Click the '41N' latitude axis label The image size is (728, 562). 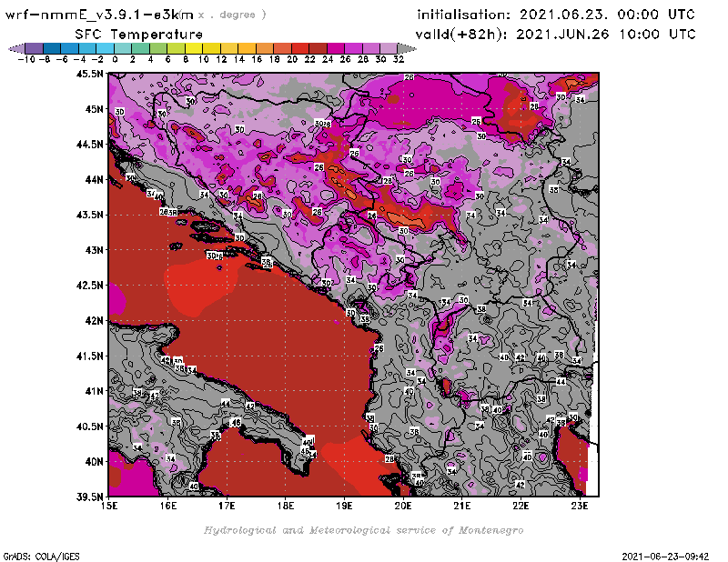tap(94, 391)
